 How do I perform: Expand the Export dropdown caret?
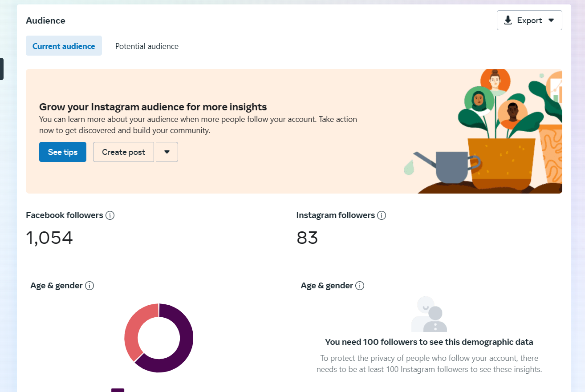click(551, 20)
